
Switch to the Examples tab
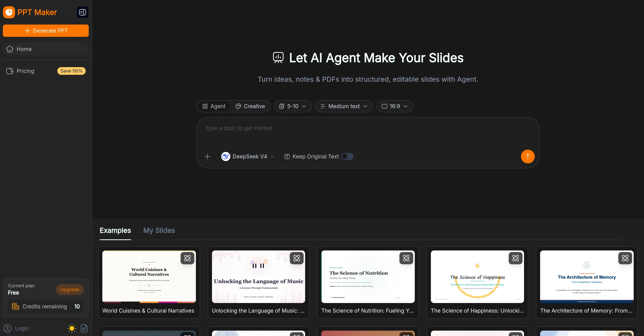click(x=115, y=230)
